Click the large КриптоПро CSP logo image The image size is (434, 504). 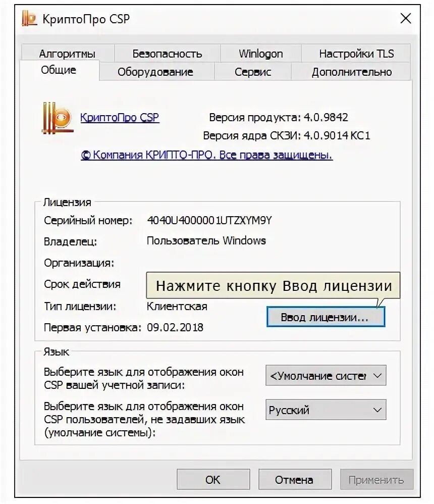pyautogui.click(x=58, y=118)
